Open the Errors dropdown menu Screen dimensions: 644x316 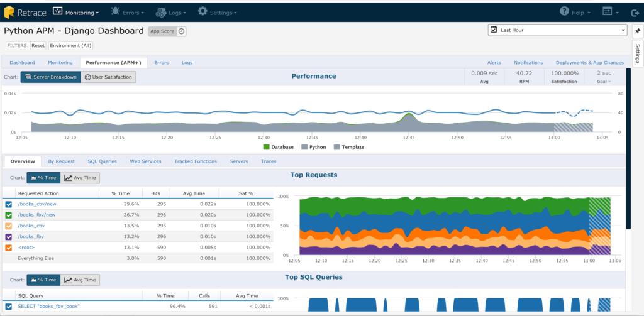coord(127,13)
